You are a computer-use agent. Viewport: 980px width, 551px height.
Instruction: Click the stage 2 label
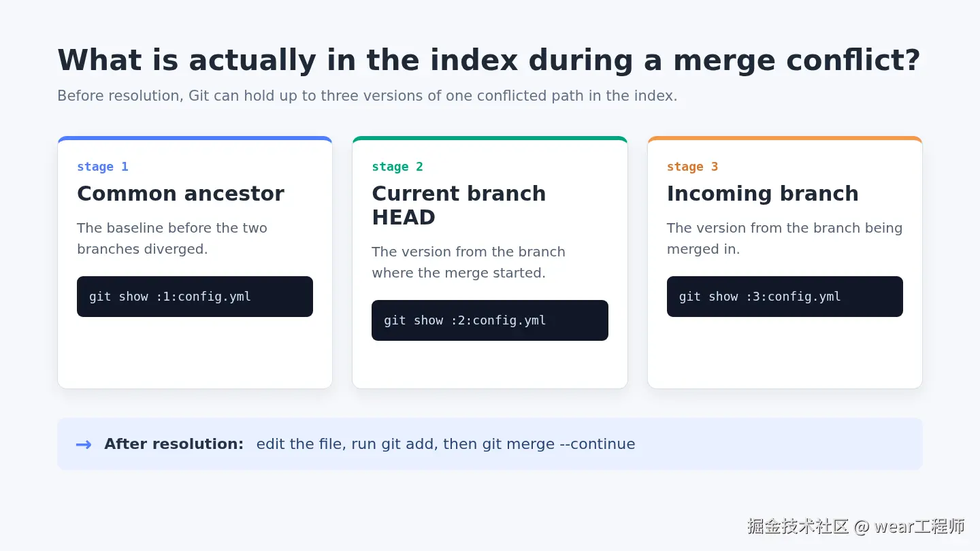pos(397,167)
